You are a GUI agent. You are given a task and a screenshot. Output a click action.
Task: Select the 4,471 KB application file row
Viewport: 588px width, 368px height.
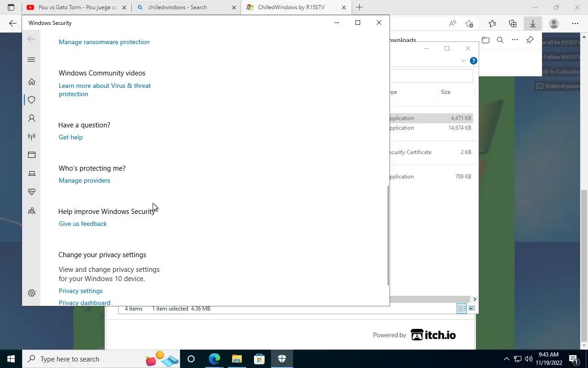pos(431,118)
